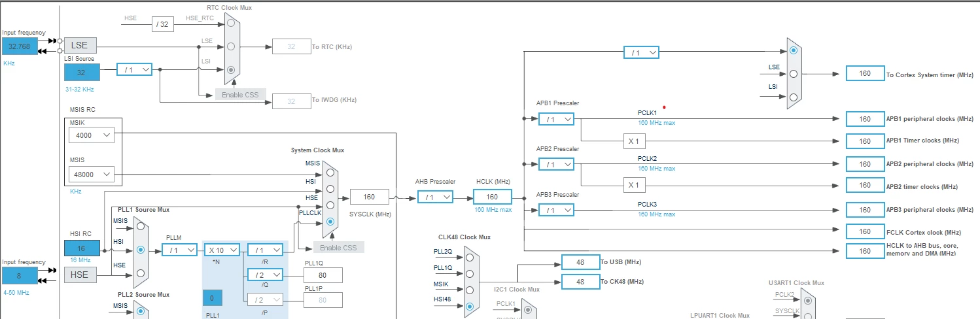
Task: Open the APB3 Prescaler dropdown
Action: [556, 210]
